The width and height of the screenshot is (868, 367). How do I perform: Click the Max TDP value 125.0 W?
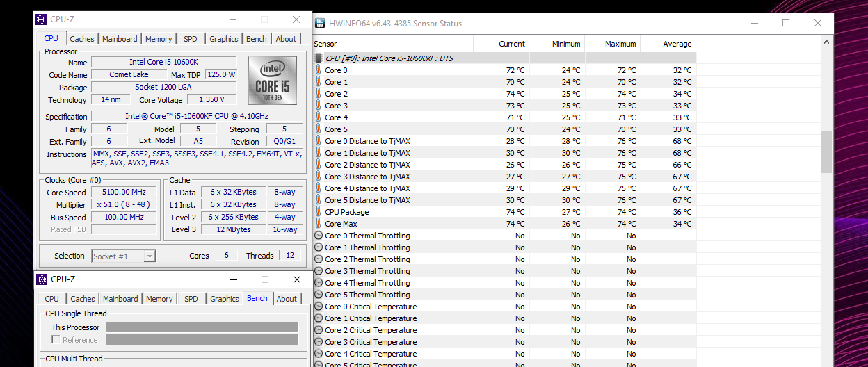tap(221, 75)
